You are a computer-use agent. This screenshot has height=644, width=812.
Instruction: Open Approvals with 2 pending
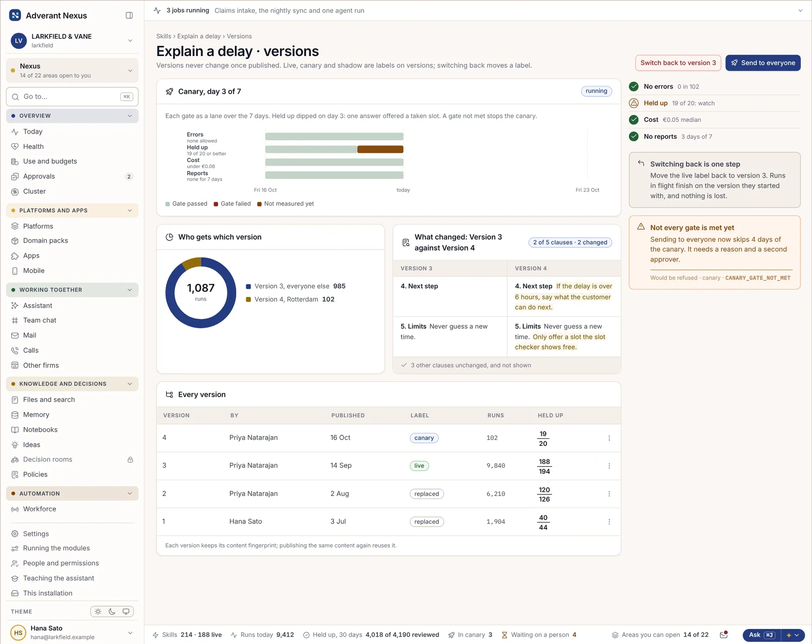click(72, 176)
